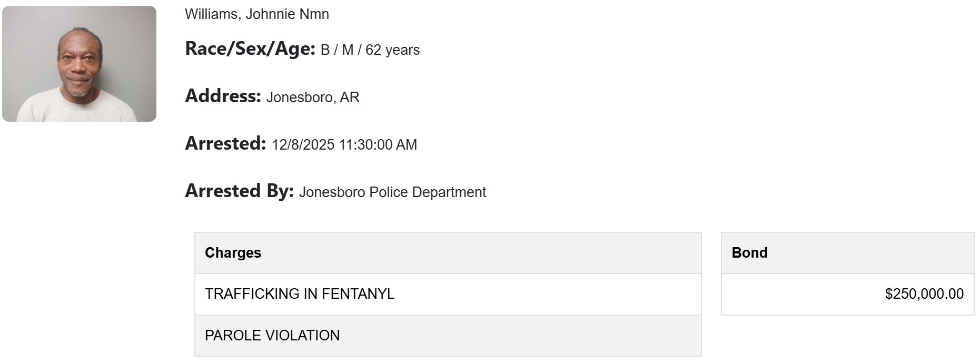
Task: Click the age text 62 years
Action: (392, 50)
